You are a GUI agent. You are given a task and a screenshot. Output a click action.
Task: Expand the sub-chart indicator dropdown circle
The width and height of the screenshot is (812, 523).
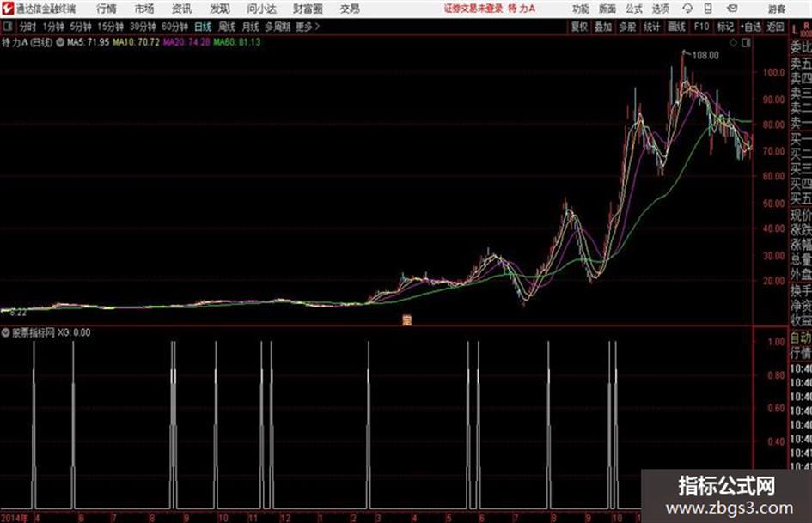[6, 332]
